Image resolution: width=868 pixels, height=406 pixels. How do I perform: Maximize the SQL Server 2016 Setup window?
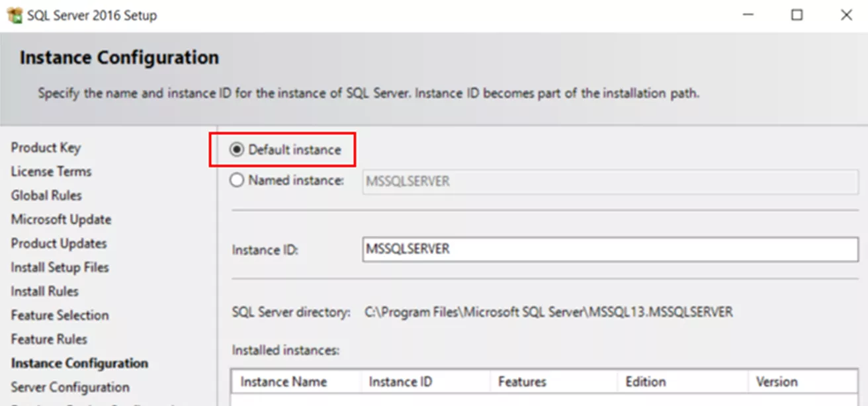pos(797,15)
